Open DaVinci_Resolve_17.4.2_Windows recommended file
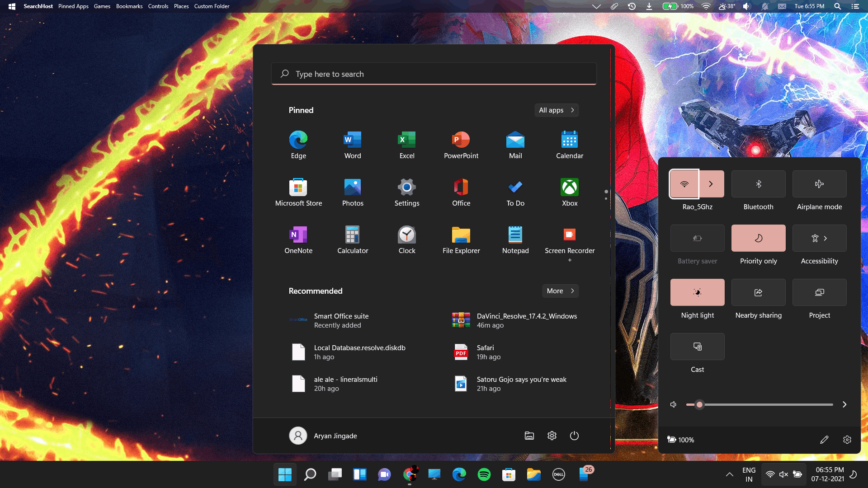 point(515,320)
